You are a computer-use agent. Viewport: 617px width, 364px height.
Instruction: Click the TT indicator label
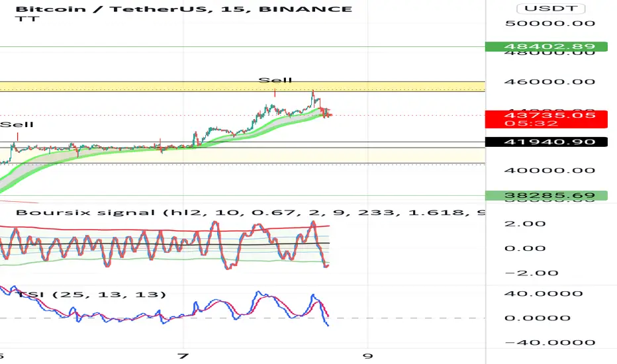coord(27,19)
